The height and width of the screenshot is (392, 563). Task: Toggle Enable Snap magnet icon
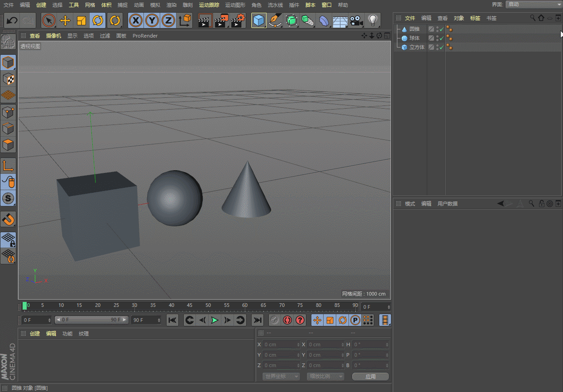pyautogui.click(x=8, y=219)
